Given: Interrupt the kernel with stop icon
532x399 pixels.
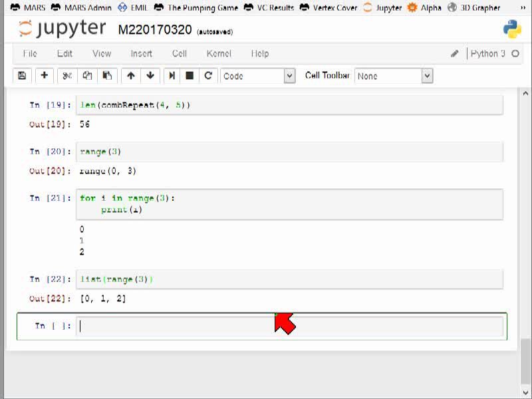Looking at the screenshot, I should click(190, 76).
